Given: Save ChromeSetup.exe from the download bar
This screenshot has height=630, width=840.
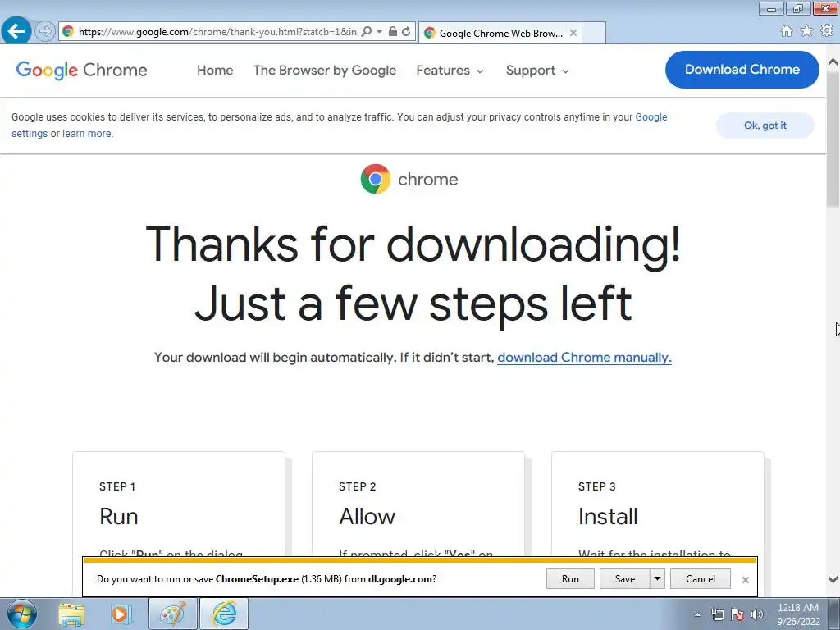Looking at the screenshot, I should point(624,578).
